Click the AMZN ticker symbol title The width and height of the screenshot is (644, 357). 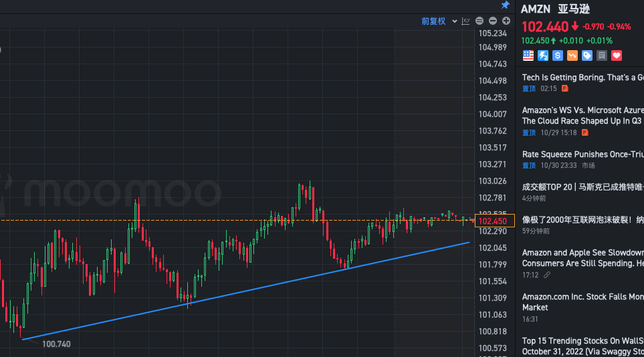pos(536,9)
